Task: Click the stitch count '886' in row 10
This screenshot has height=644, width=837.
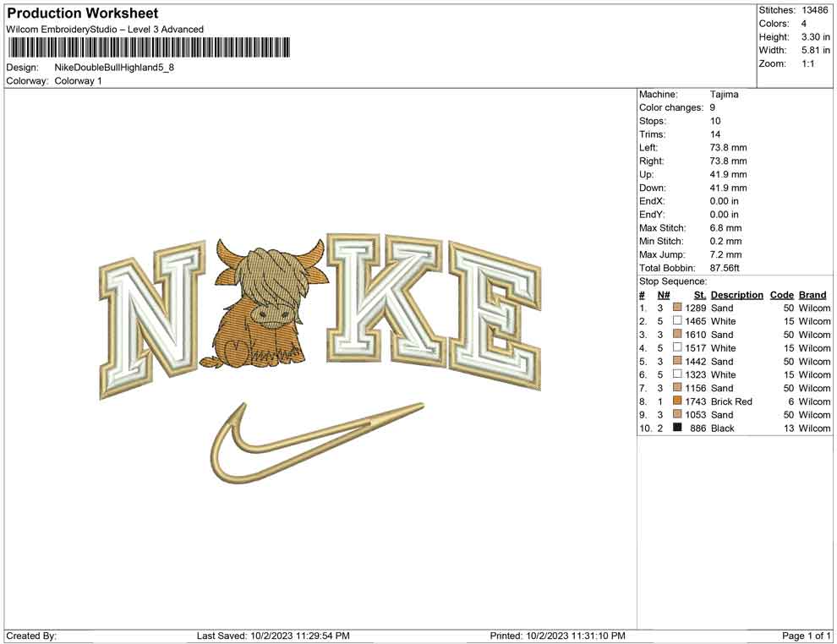Action: click(697, 428)
